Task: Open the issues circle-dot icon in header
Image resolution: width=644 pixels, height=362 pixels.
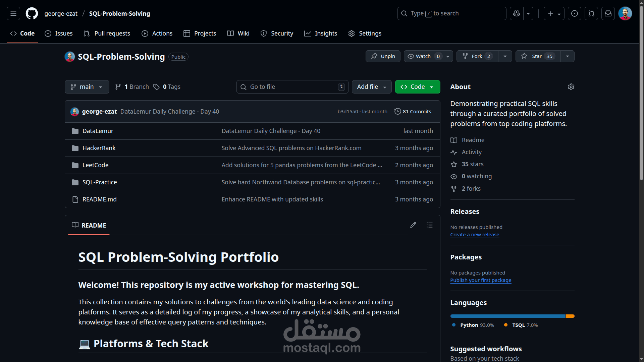Action: 575,13
